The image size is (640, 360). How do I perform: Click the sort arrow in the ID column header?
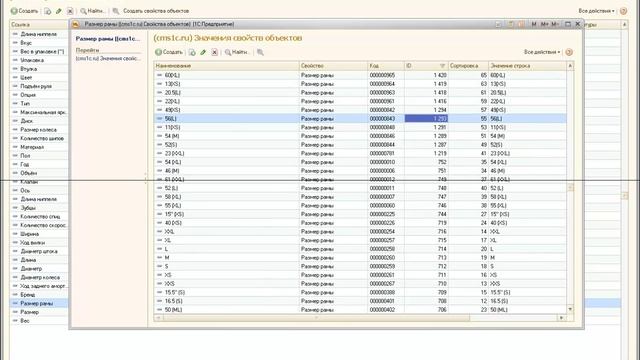pos(442,66)
